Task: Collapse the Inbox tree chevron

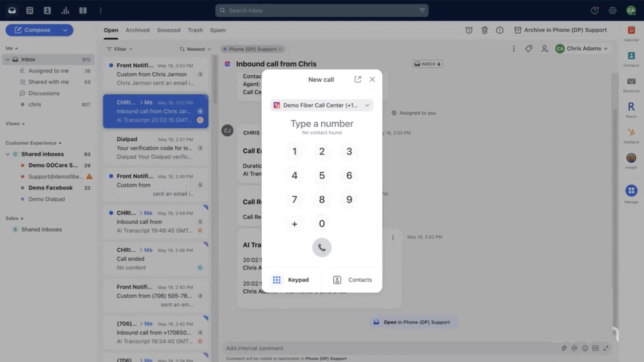Action: 8,60
